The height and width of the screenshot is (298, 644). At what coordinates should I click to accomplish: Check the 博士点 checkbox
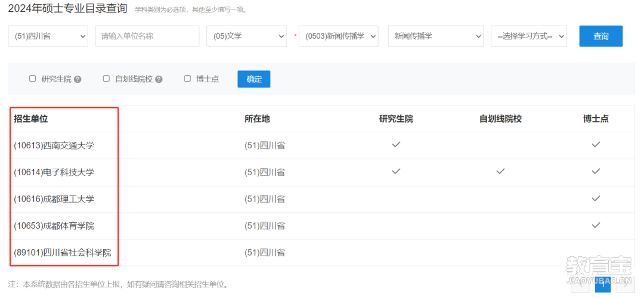tap(187, 79)
